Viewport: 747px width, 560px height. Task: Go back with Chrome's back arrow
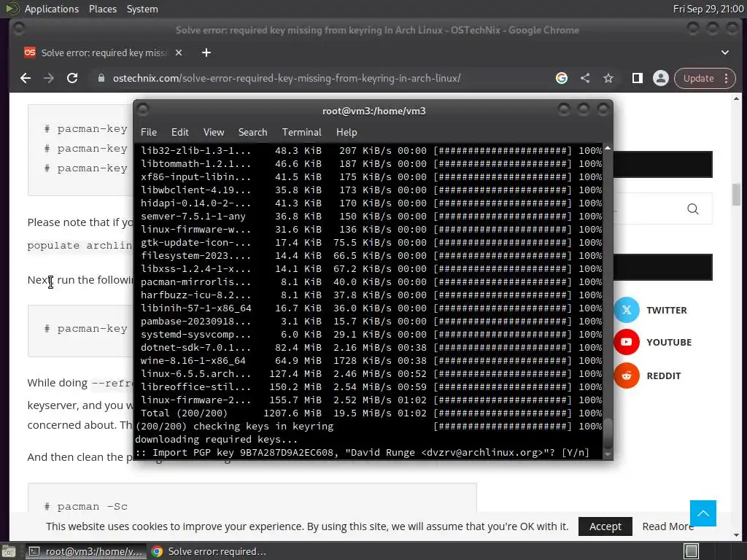26,78
